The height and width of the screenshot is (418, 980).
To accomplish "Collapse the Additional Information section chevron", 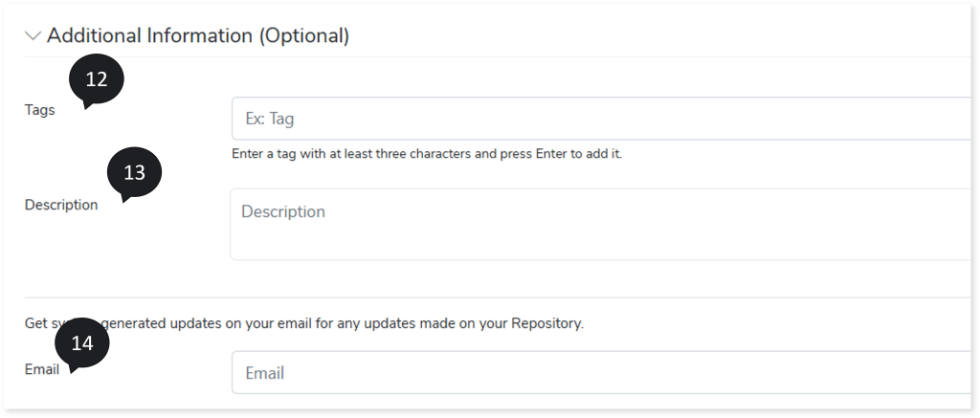I will tap(33, 36).
